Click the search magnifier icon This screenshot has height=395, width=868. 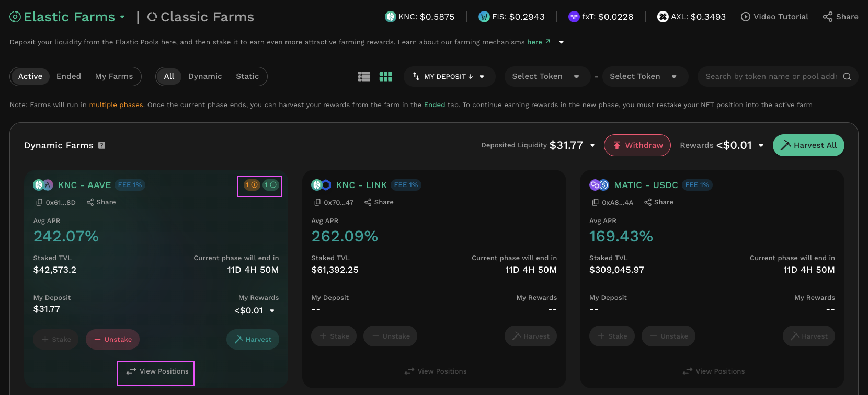[847, 76]
